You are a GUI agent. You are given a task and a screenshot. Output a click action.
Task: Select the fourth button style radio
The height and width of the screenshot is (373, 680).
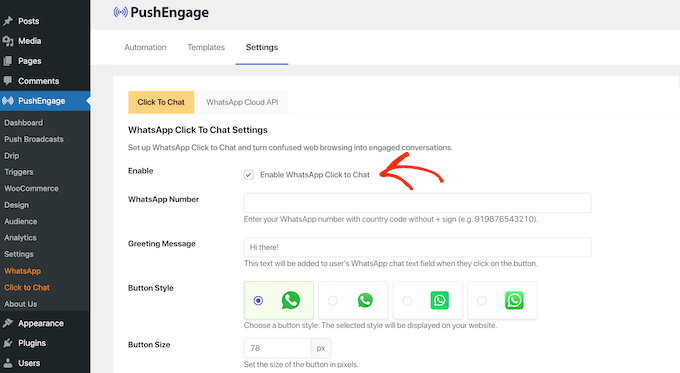[482, 301]
